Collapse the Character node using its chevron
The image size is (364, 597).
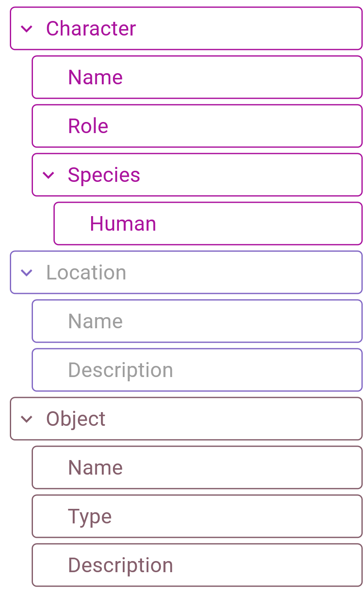click(x=27, y=29)
